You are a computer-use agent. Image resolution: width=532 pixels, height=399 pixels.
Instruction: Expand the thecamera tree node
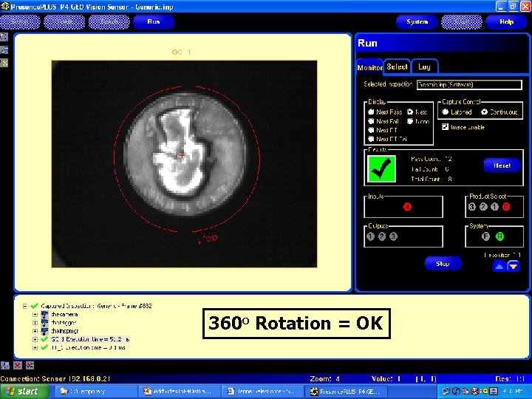[x=35, y=315]
